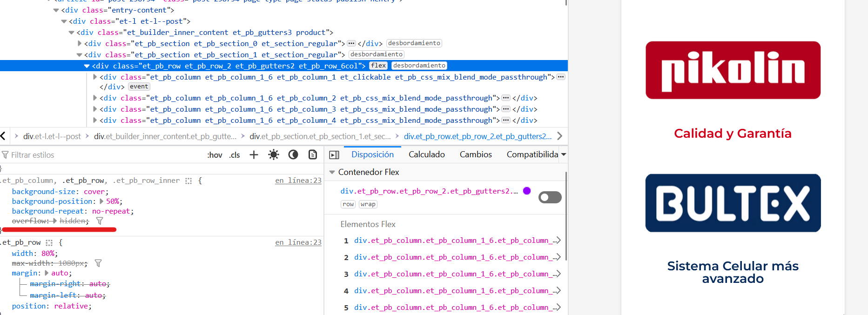Expand the et_pb_section_0 div node
This screenshot has width=868, height=315.
(x=80, y=43)
